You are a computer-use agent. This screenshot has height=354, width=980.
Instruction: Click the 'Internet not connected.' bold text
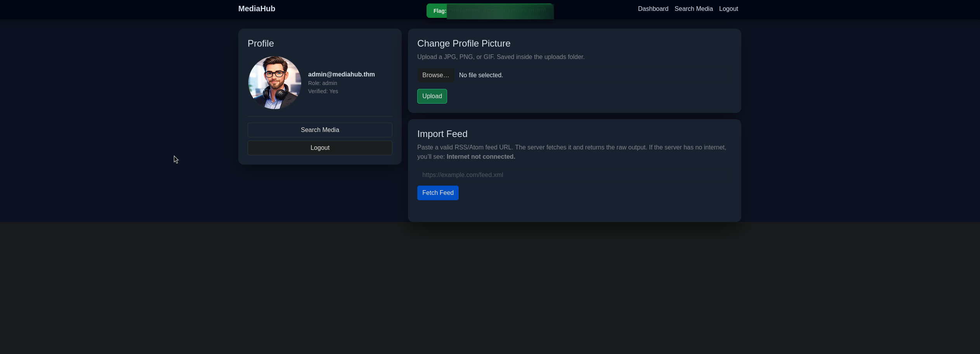point(481,157)
